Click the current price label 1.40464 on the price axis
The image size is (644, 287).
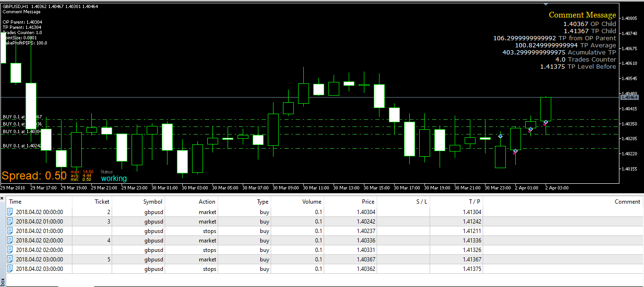click(630, 97)
